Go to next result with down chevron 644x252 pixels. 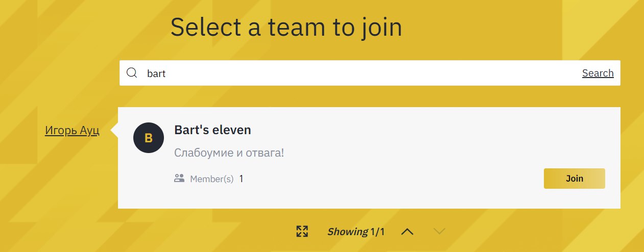439,232
